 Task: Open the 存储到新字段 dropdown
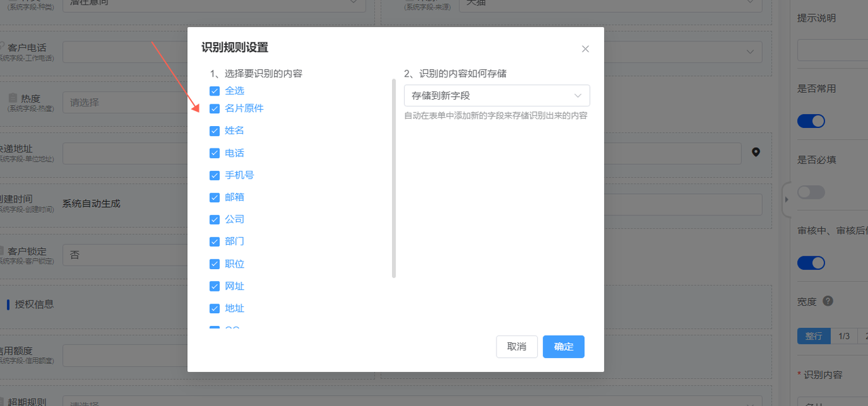tap(497, 96)
